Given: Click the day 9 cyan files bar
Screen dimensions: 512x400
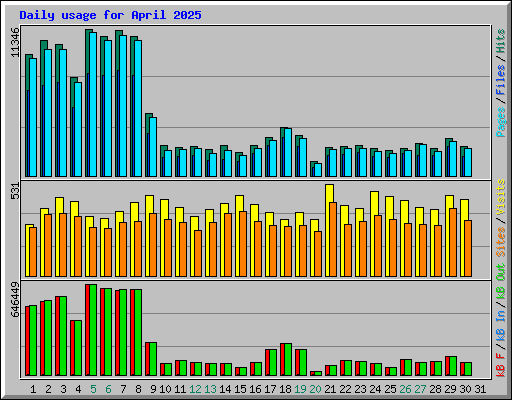Looking at the screenshot, I should (153, 147).
